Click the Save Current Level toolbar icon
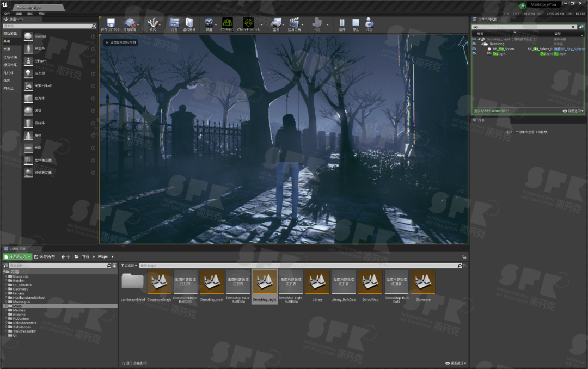Image resolution: width=588 pixels, height=369 pixels. [x=111, y=22]
